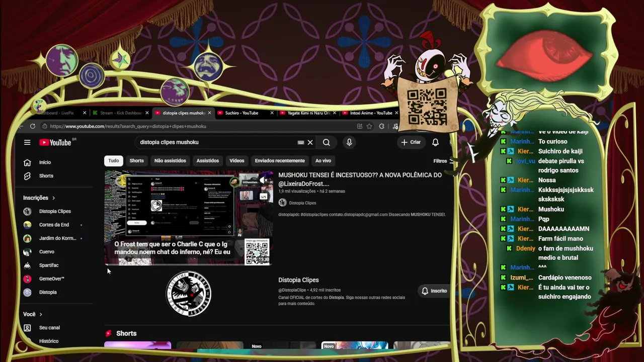This screenshot has width=644, height=362.
Task: Click the Criar create button
Action: coord(411,142)
